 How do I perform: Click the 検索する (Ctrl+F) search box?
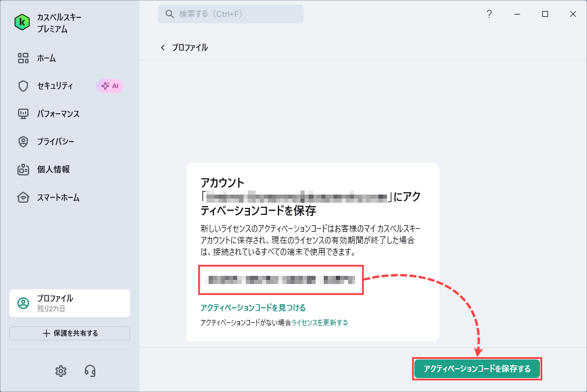[x=231, y=14]
